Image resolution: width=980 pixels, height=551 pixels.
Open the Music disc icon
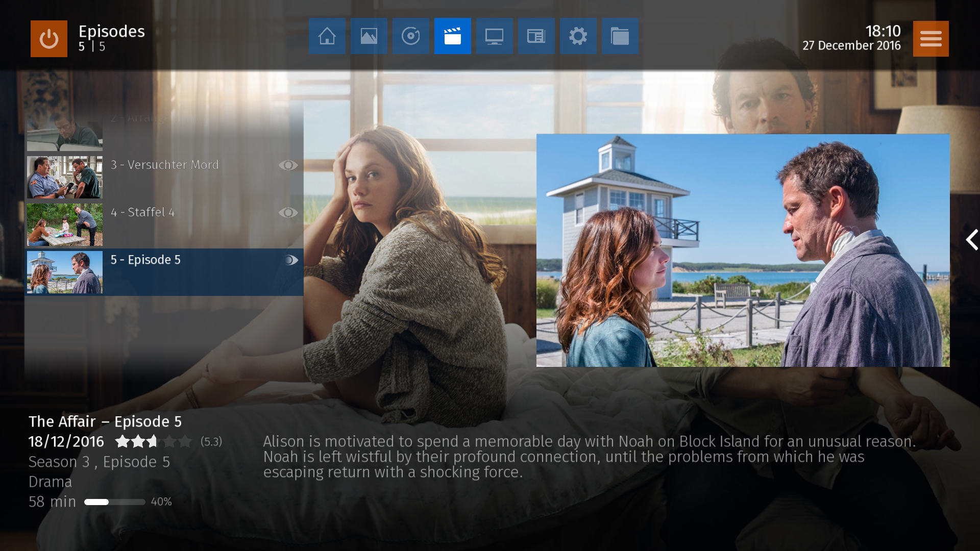[x=411, y=36]
